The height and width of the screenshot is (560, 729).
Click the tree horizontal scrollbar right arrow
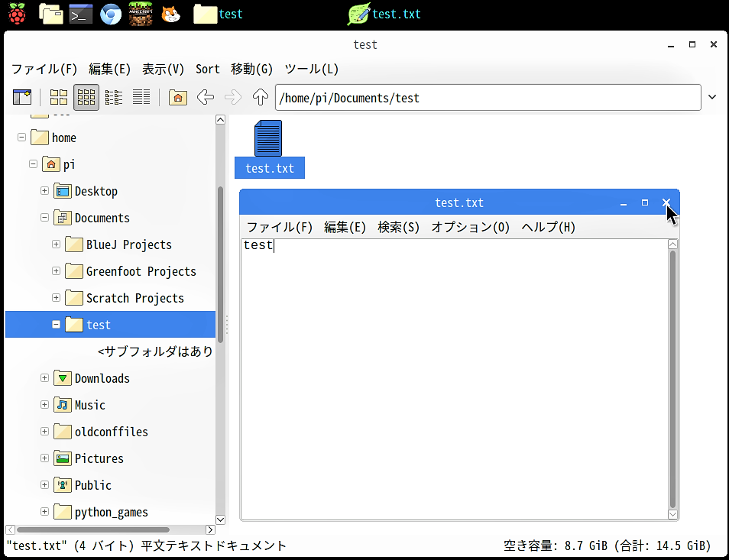[211, 529]
